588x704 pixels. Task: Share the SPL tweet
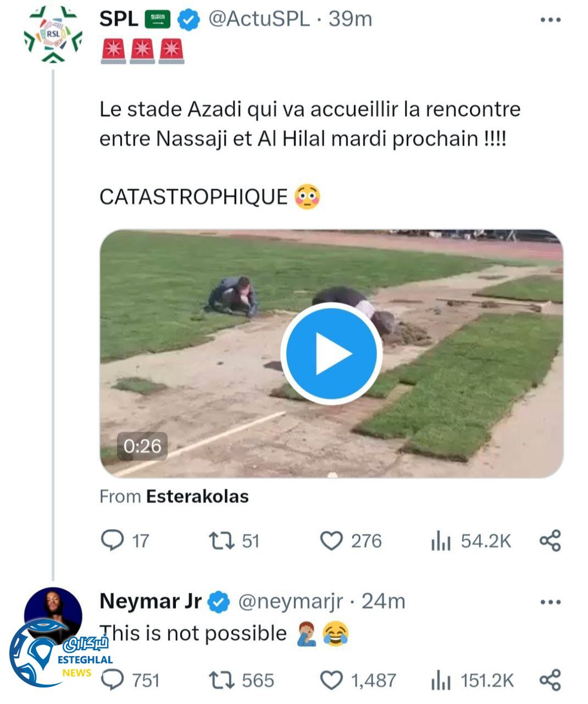tap(550, 541)
